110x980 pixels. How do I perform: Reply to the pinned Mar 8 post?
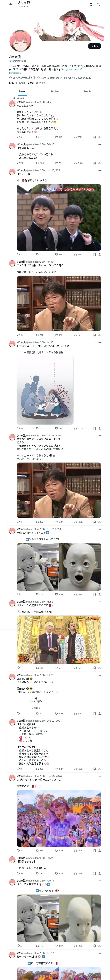point(19,137)
